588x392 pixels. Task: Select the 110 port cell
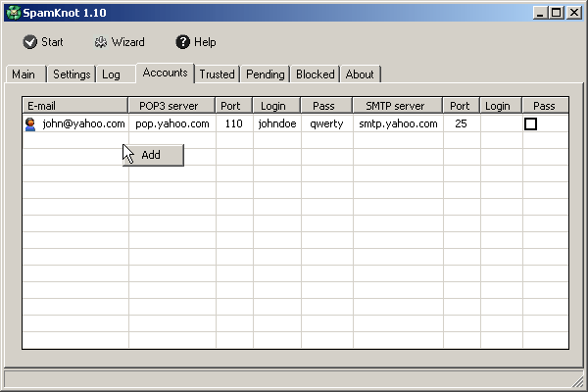tap(234, 123)
